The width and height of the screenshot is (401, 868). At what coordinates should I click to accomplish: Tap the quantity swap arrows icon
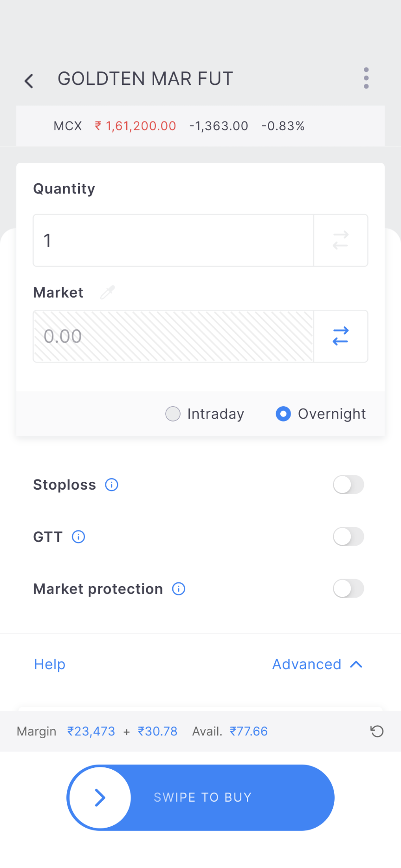341,240
